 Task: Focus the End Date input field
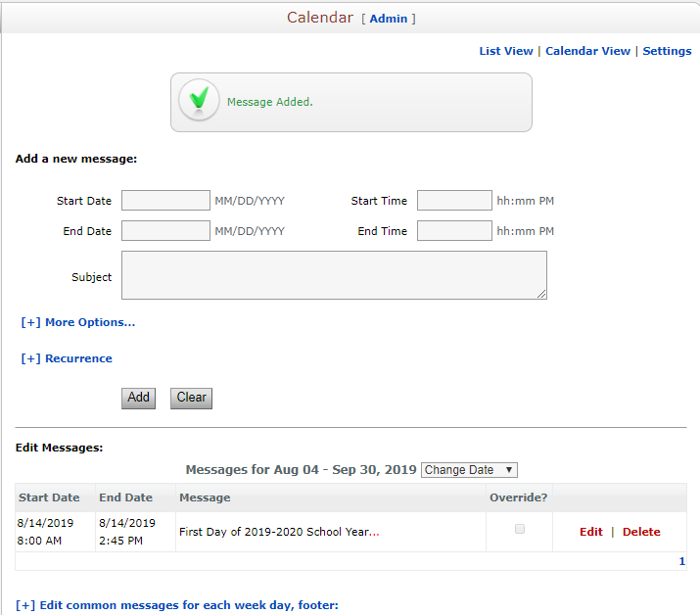pyautogui.click(x=165, y=230)
